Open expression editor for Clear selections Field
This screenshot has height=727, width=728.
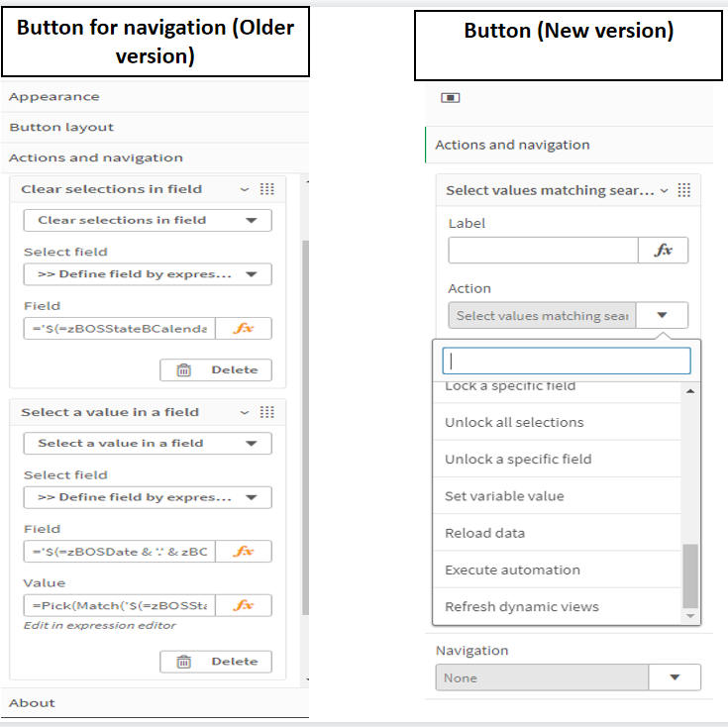[244, 329]
